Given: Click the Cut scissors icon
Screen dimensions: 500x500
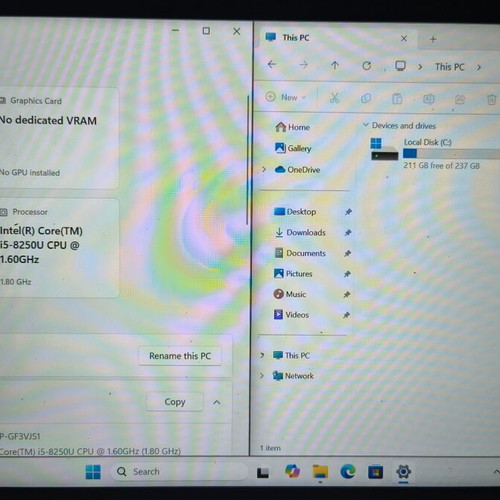Looking at the screenshot, I should pos(334,98).
